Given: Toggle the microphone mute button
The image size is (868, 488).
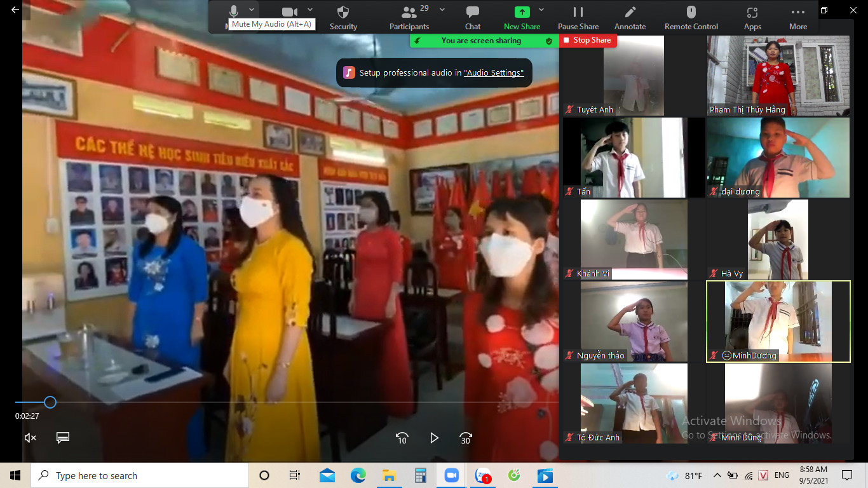Looking at the screenshot, I should point(234,11).
